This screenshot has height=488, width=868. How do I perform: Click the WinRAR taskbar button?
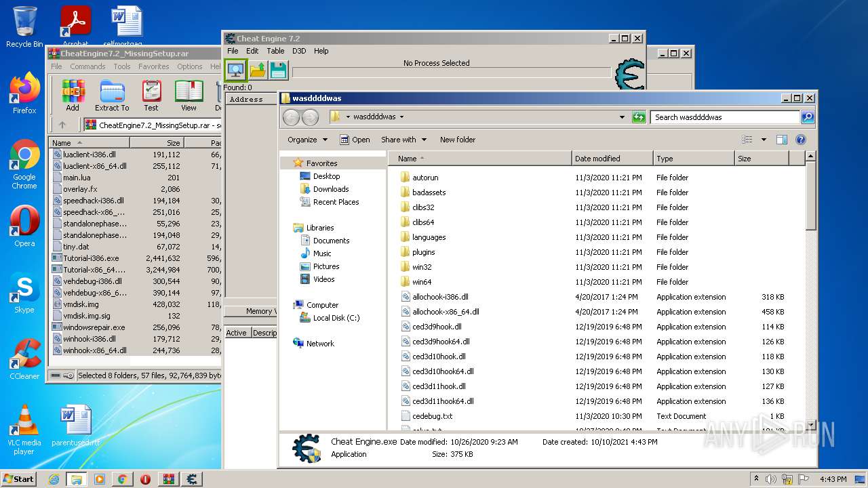pos(169,479)
